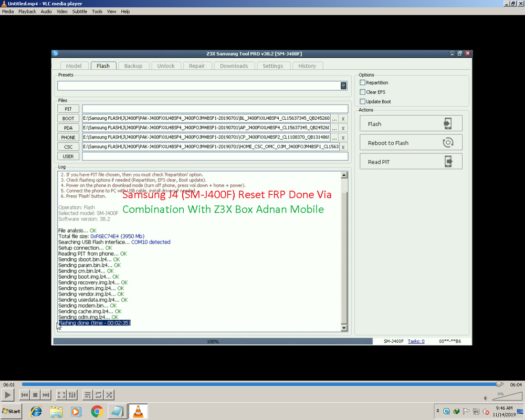The width and height of the screenshot is (525, 420).
Task: Seek on the VLC playback timeline
Action: click(262, 384)
